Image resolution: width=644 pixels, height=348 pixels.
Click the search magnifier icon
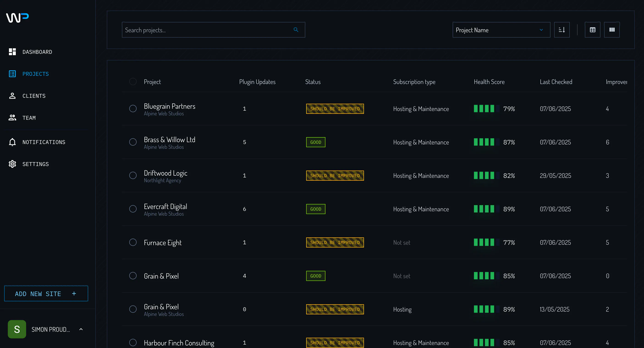296,30
